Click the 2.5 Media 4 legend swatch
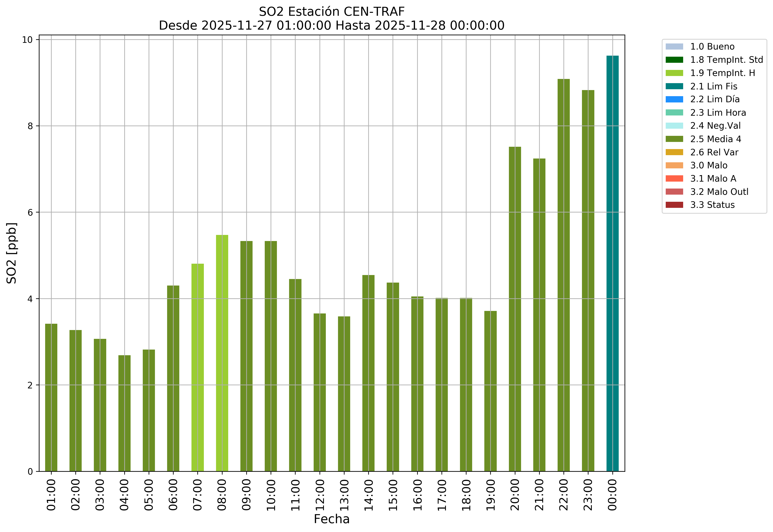773x532 pixels. tap(674, 139)
